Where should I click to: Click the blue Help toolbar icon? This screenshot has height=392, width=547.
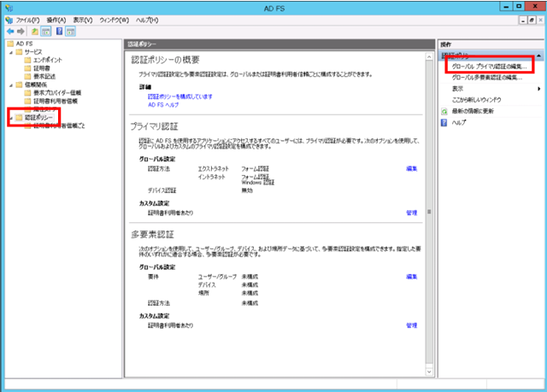click(59, 32)
